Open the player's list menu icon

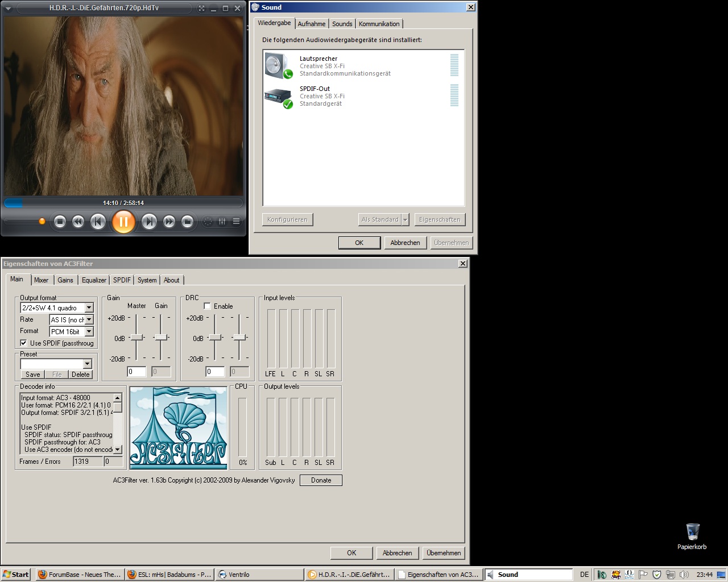coord(236,222)
